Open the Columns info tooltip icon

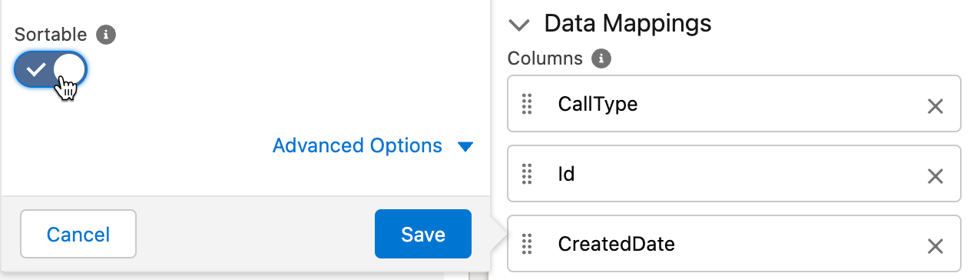pos(602,58)
